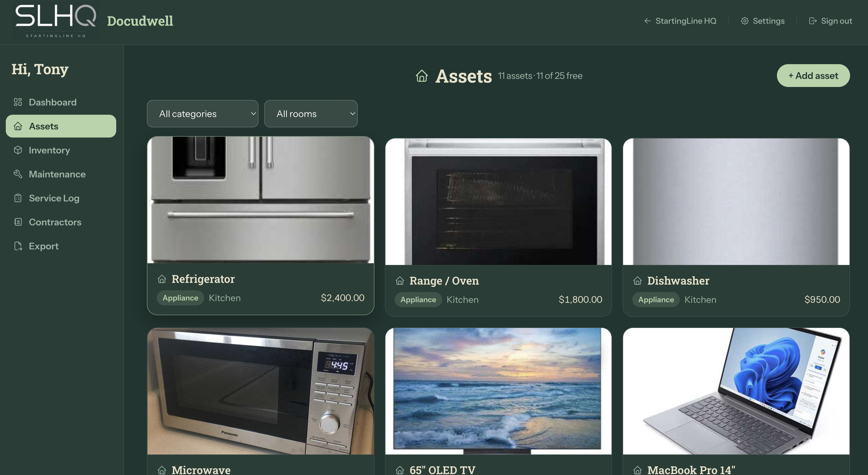Open the 65" OLED TV photo thumbnail
The height and width of the screenshot is (475, 868).
point(498,391)
